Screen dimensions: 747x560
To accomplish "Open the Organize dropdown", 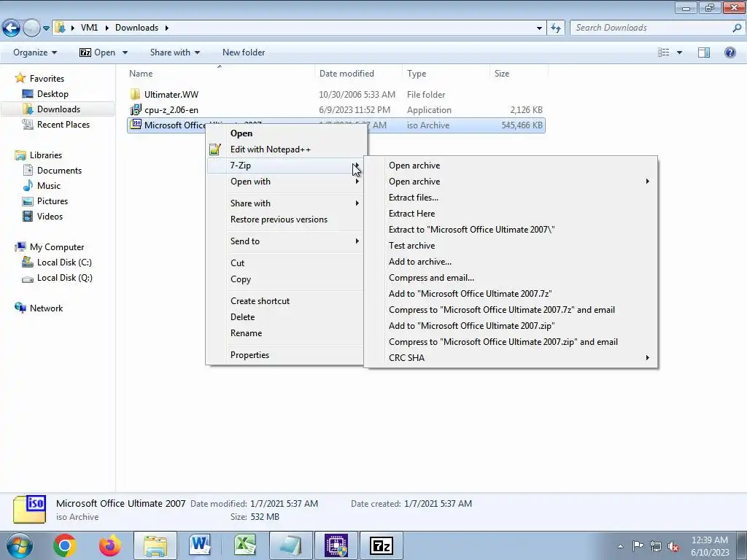I will (x=35, y=52).
